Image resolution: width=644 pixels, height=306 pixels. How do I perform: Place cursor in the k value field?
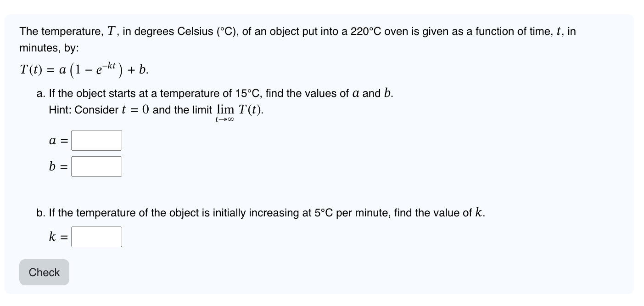96,237
